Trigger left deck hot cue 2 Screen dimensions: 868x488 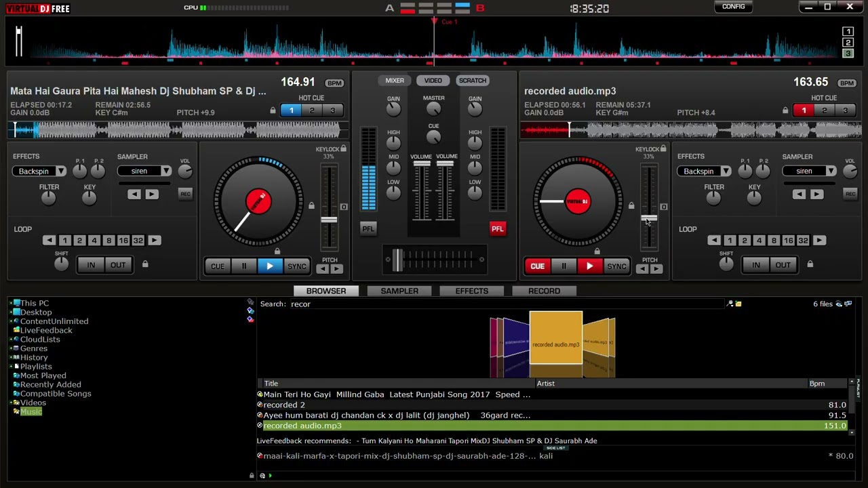[312, 110]
